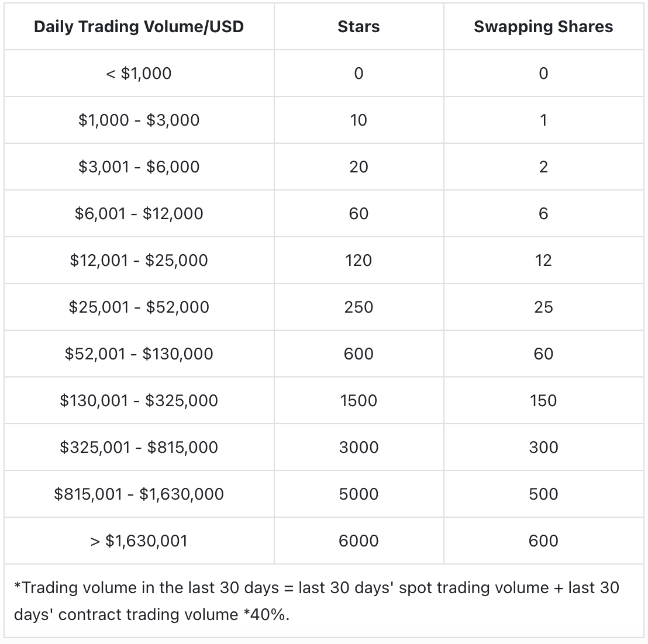The height and width of the screenshot is (644, 648).
Task: Select the 500 swapping shares cell
Action: point(543,494)
